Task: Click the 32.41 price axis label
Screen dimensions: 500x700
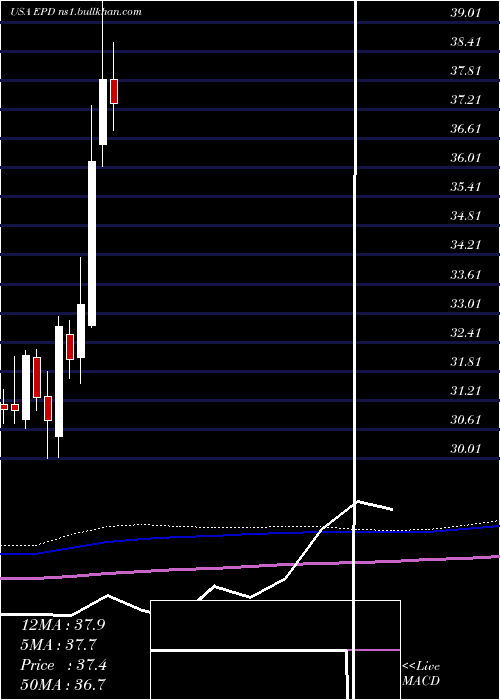Action: pos(466,332)
